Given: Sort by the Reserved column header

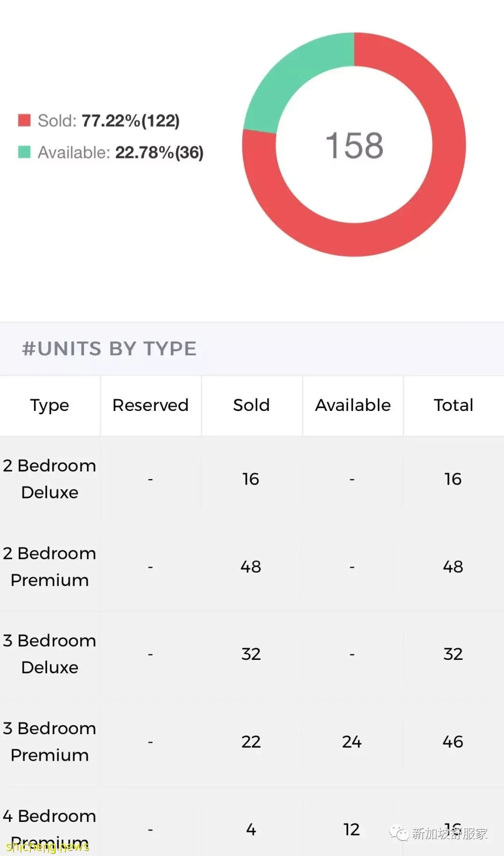Looking at the screenshot, I should point(151,405).
